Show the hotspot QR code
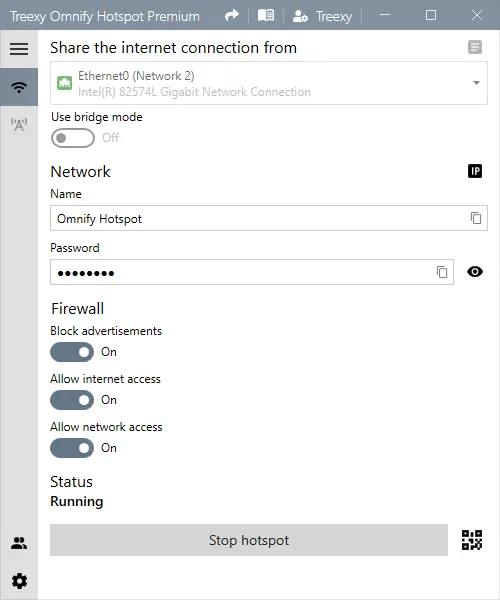The image size is (500, 600). (472, 540)
